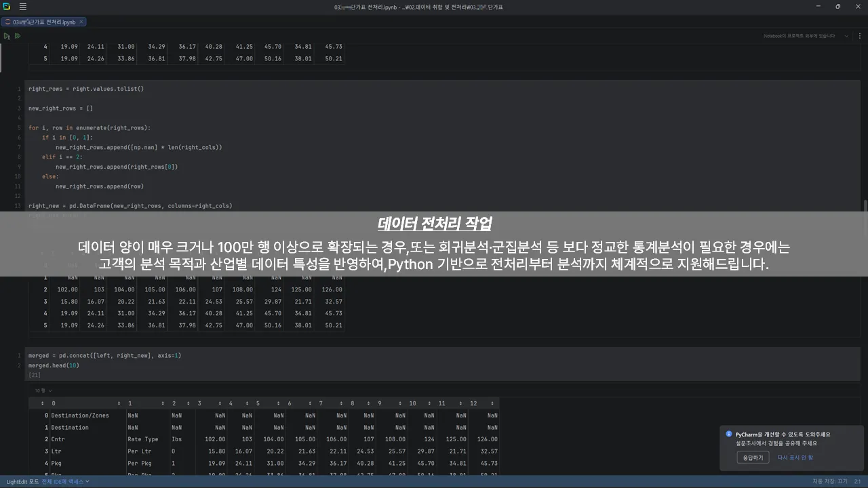
Task: Click the Ibs cell in column 2
Action: (x=177, y=439)
